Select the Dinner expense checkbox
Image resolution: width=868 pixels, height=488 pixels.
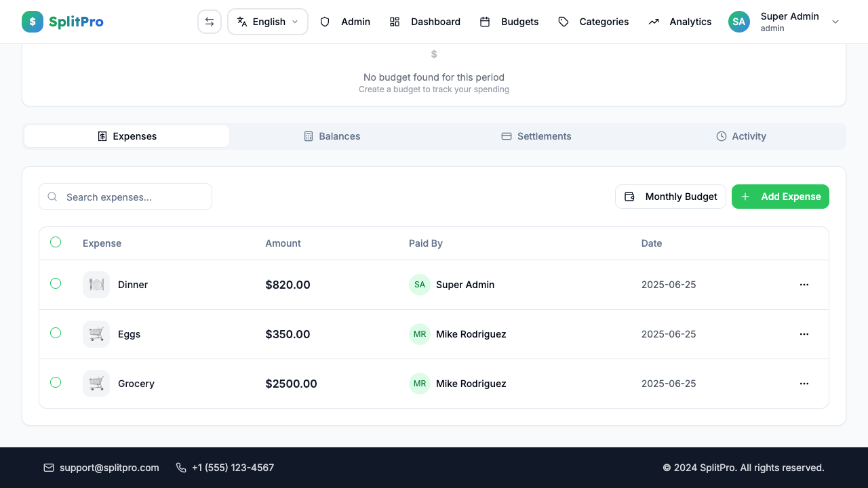pyautogui.click(x=56, y=283)
